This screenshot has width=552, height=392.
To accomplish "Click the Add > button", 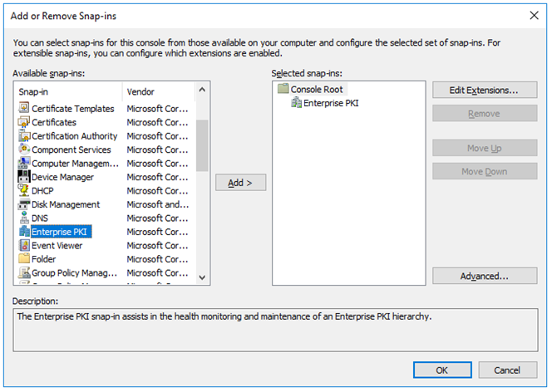I will (x=240, y=183).
